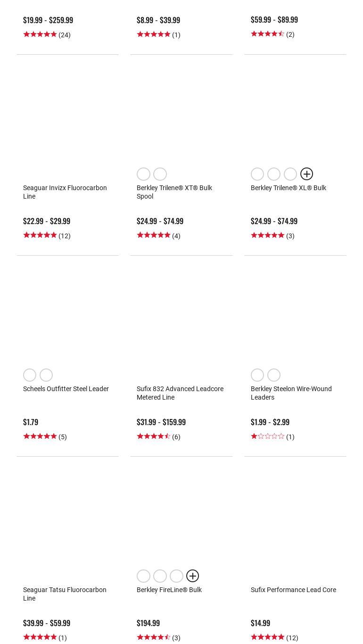Pick second swatch of Scheels Outfitter Steel Leader
Viewport: 363px width, 644px height.
pos(46,375)
